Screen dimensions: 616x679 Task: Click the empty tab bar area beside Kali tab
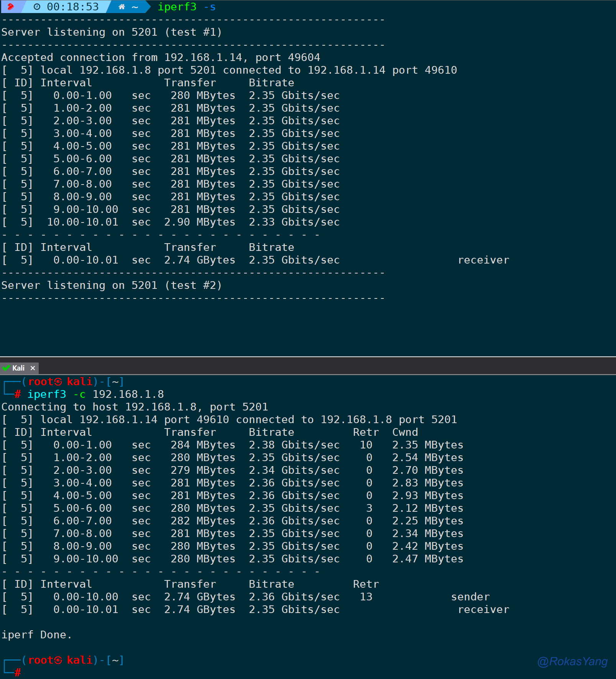[x=307, y=368]
